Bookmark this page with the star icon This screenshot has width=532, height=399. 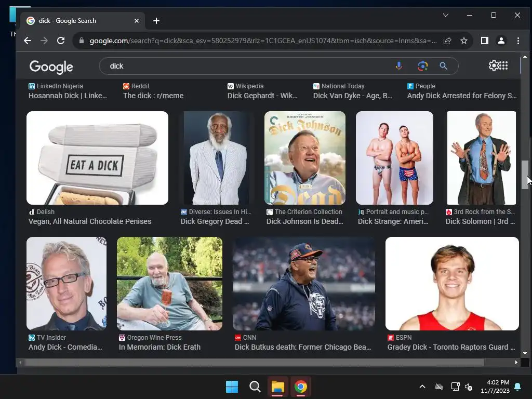point(464,41)
